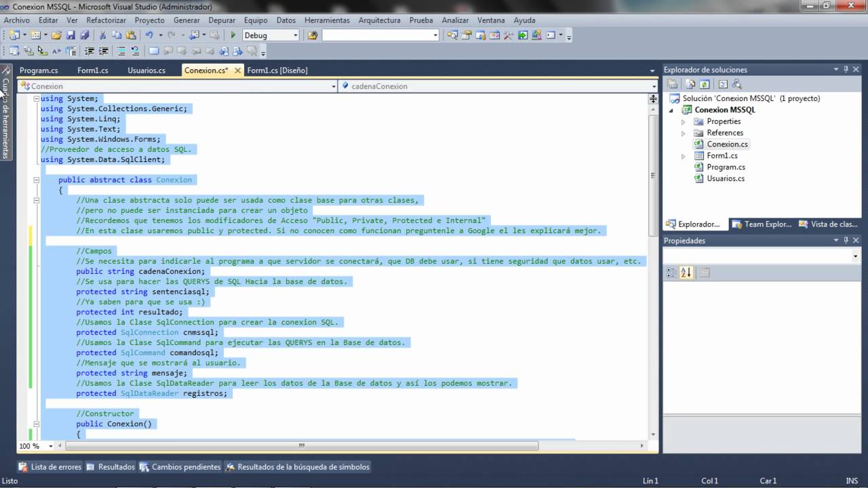This screenshot has width=868, height=488.
Task: Save Conexion.cs with the floppy disk icon
Action: (71, 35)
